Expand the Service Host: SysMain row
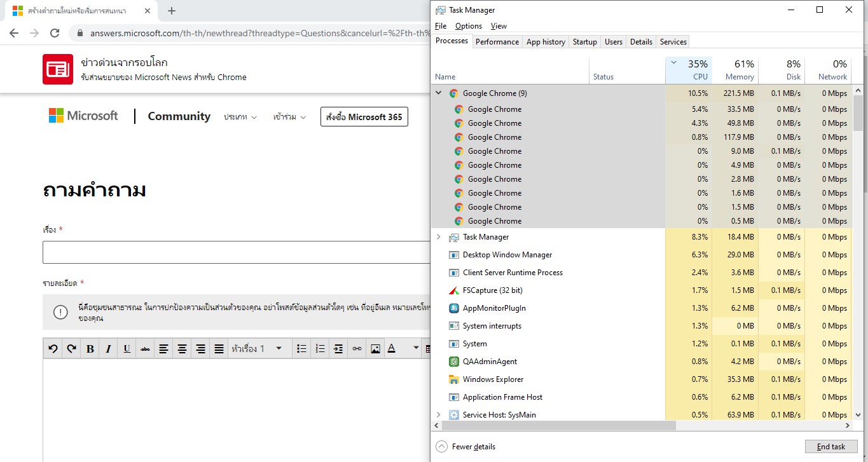The height and width of the screenshot is (462, 868). pos(438,415)
